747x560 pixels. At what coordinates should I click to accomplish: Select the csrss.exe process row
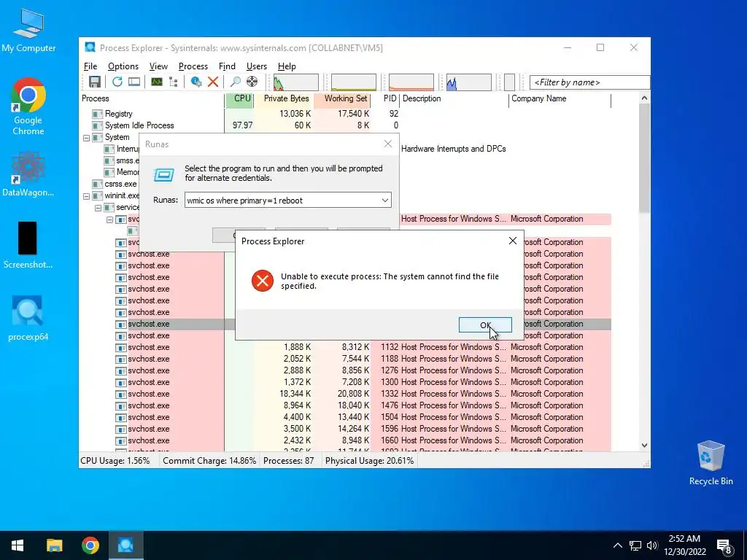[110, 184]
